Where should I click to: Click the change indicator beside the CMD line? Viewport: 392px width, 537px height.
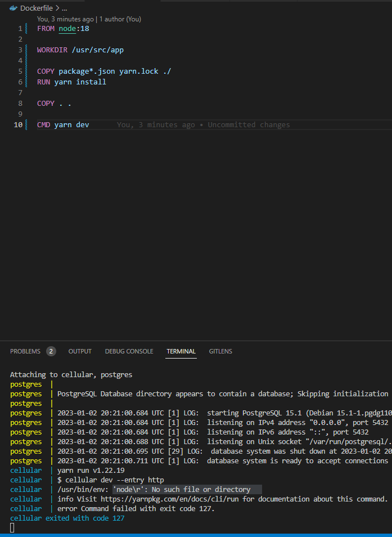pos(27,124)
